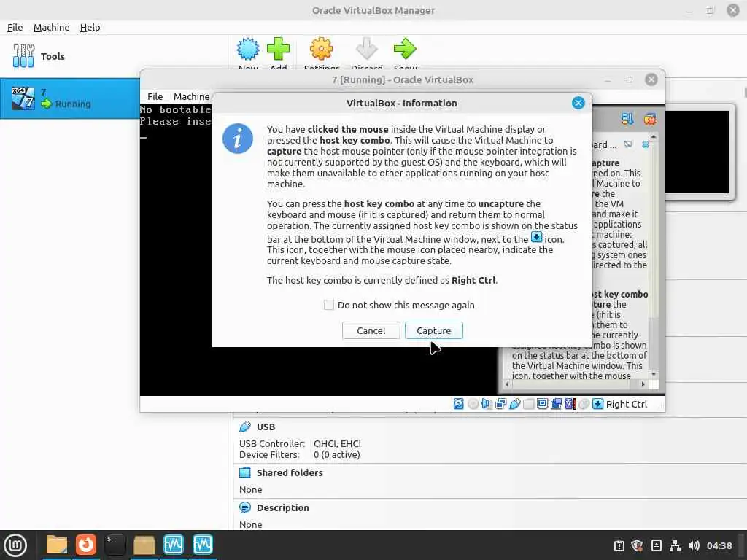Click recording status bar icon
Image resolution: width=747 pixels, height=560 pixels.
pyautogui.click(x=556, y=404)
